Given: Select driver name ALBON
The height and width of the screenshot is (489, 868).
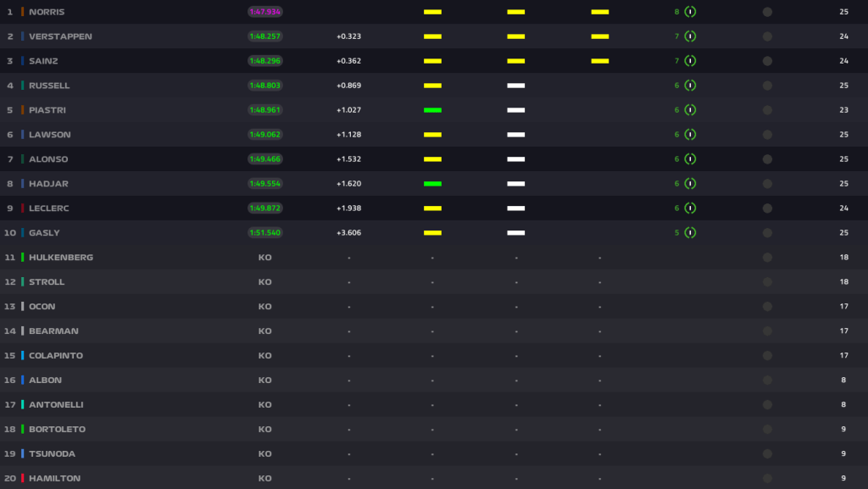Looking at the screenshot, I should 46,380.
